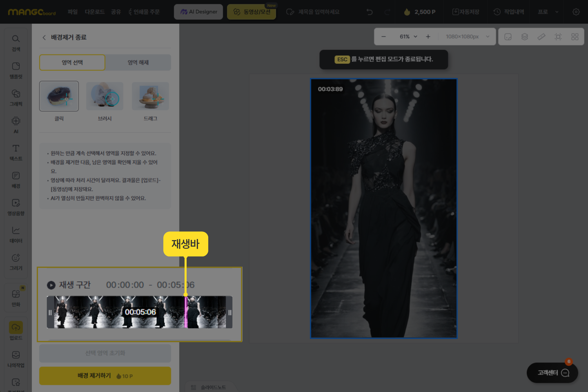Open the 템플릿 templates sidebar icon

click(16, 70)
